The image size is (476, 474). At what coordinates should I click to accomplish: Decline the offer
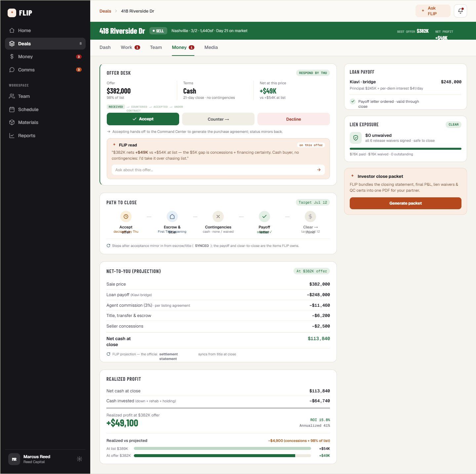click(x=294, y=119)
